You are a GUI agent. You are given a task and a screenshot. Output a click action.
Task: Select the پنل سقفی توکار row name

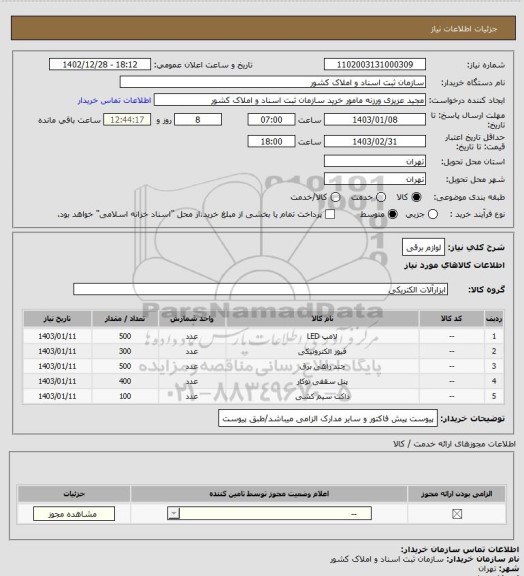[322, 381]
